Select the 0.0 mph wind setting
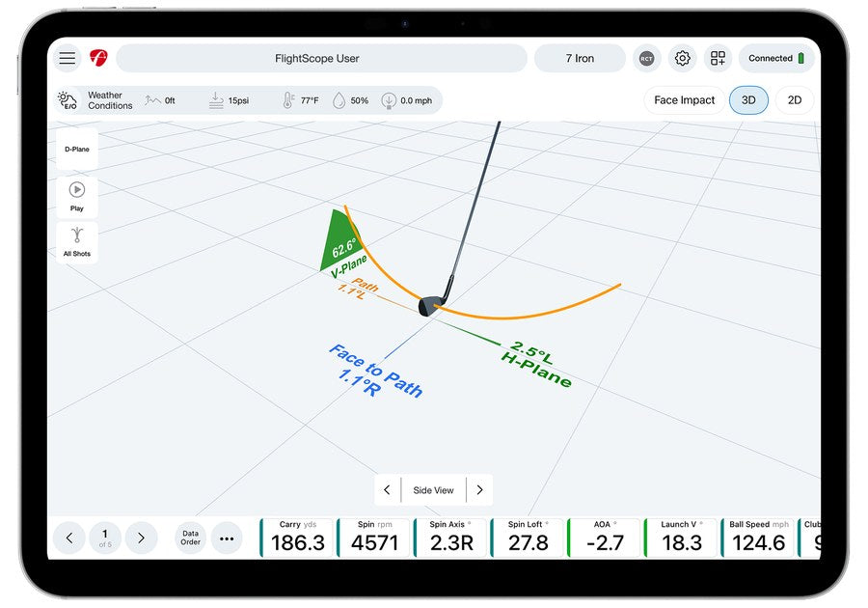The height and width of the screenshot is (608, 868). [407, 100]
